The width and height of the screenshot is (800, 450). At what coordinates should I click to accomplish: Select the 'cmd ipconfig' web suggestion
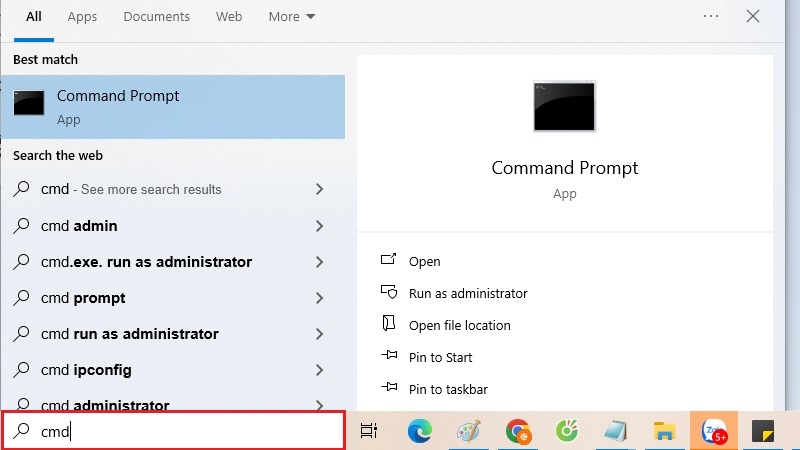click(173, 370)
